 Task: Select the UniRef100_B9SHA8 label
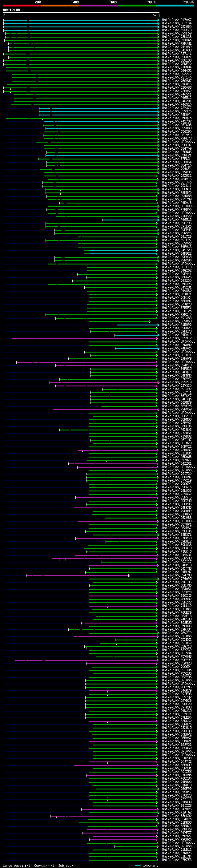(x=177, y=128)
